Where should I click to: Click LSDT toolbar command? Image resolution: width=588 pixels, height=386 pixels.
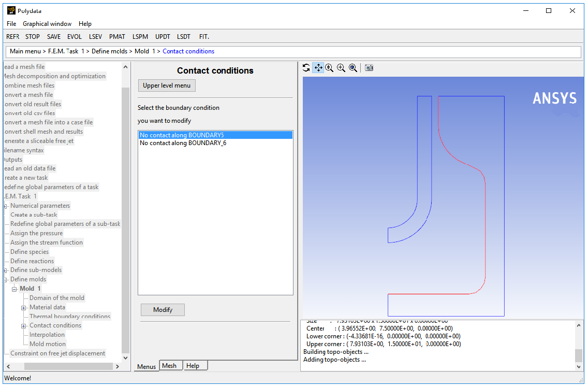184,36
